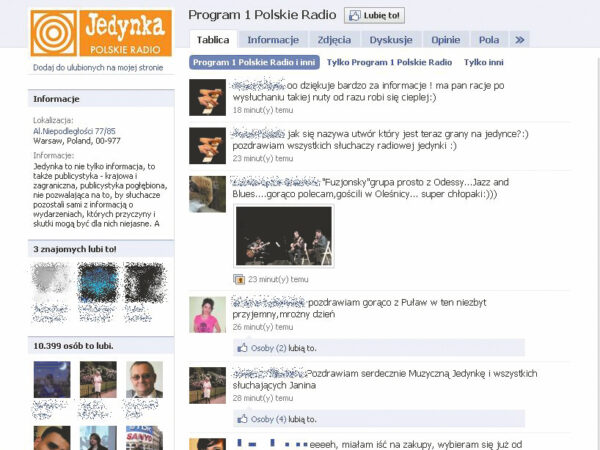Go to the Dyskusje tab
The width and height of the screenshot is (600, 450).
[391, 40]
